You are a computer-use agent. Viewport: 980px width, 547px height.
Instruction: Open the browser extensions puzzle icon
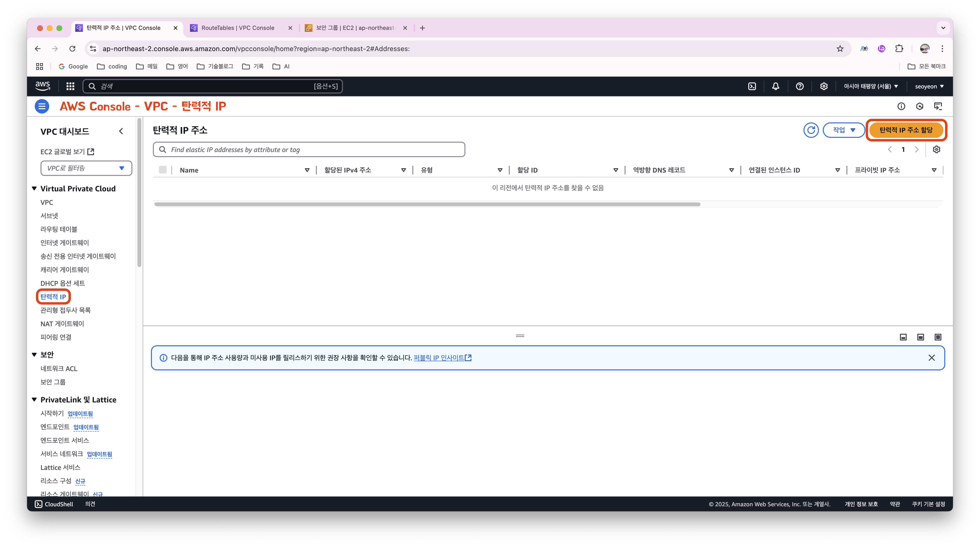point(899,49)
